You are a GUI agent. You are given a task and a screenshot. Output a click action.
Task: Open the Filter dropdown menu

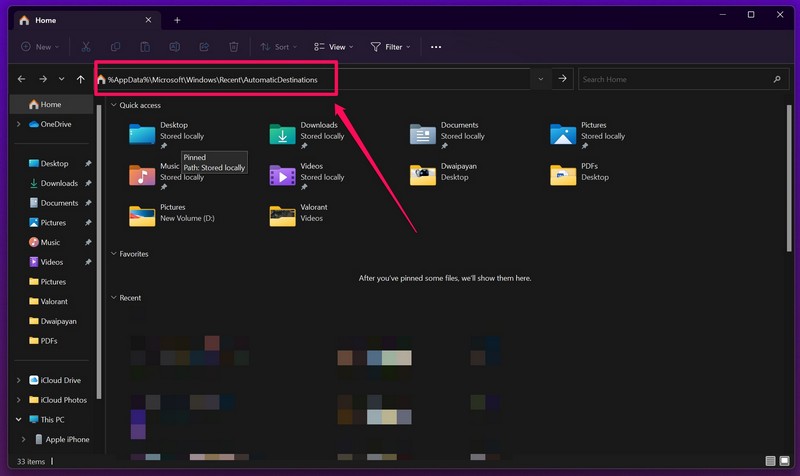pos(390,47)
